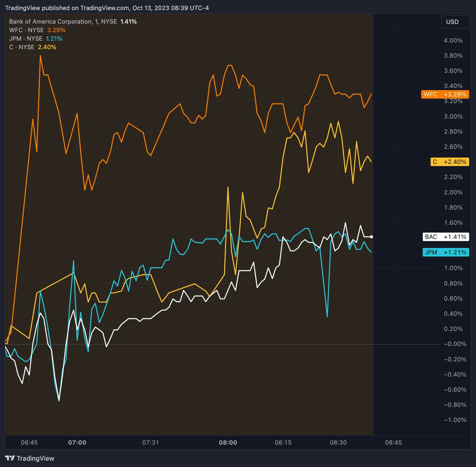Click the 0.40% tick on price axis
This screenshot has height=467, width=476.
453,314
